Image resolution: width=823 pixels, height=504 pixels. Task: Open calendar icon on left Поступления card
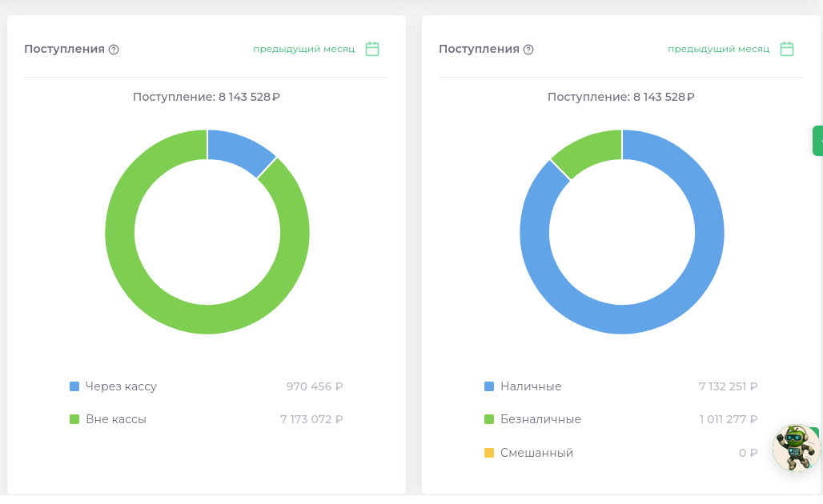[x=371, y=48]
